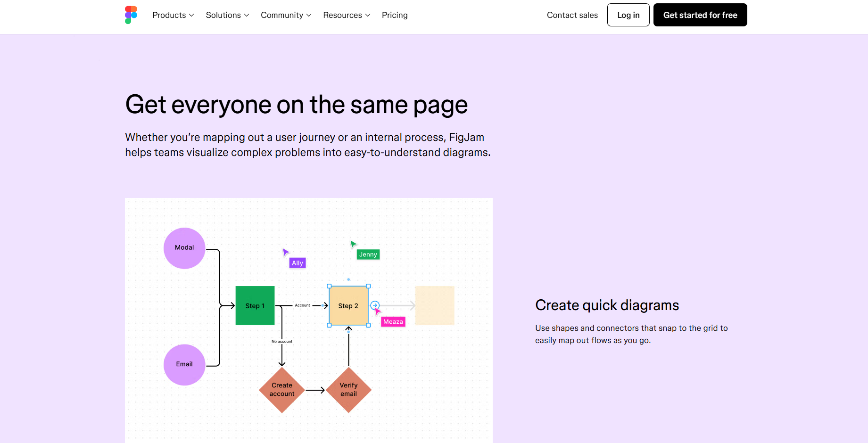Screen dimensions: 868x443
Task: Click the Figma logo icon
Action: coord(131,15)
